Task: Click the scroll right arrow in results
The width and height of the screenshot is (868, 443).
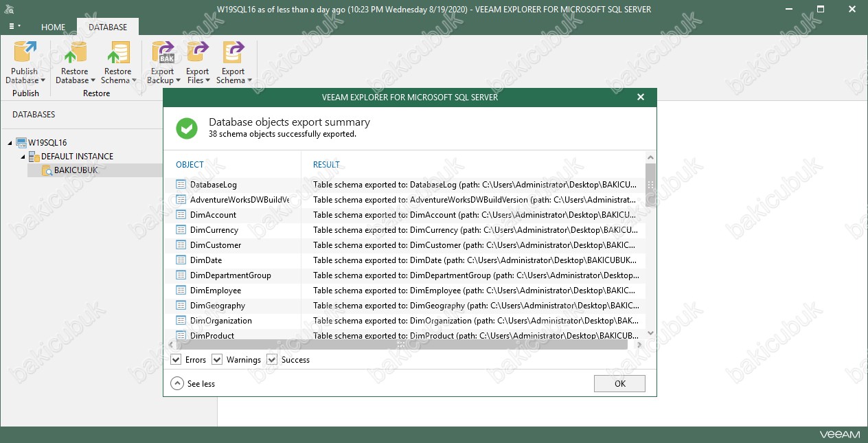Action: [x=640, y=345]
